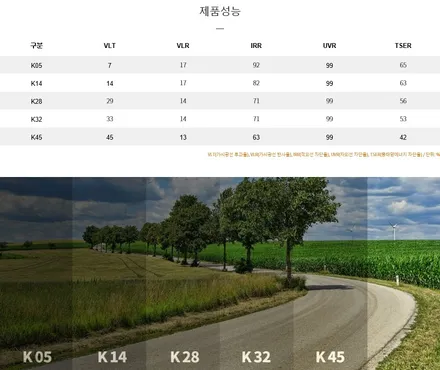The image size is (440, 370).
Task: Click the K14 label on the landscape photo
Action: [x=112, y=357]
